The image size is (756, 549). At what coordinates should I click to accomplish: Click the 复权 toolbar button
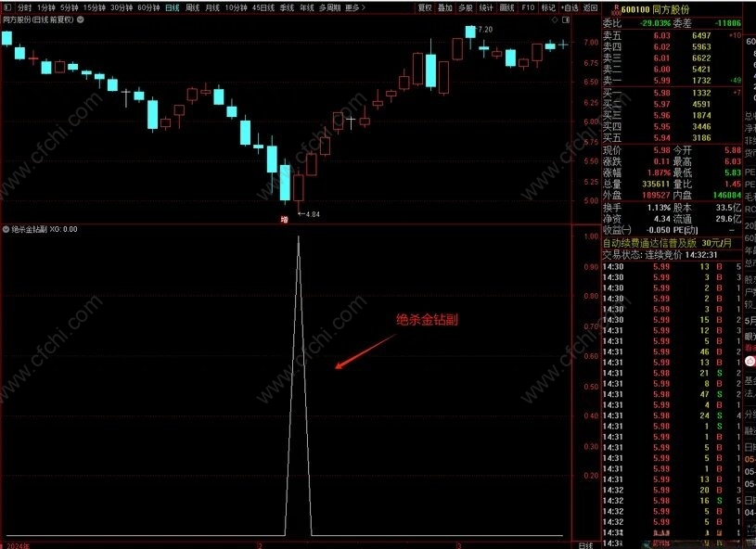tap(425, 7)
